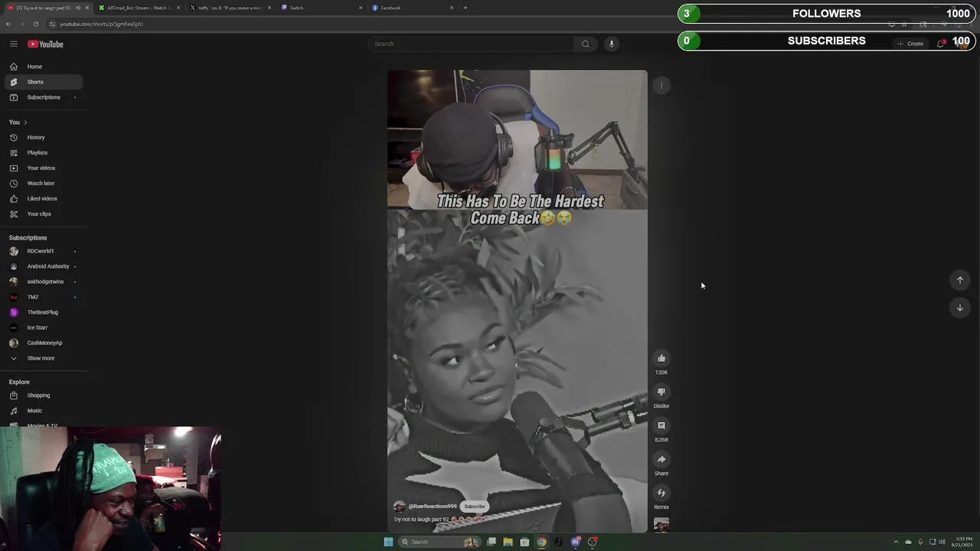Open the YouTube hamburger guide menu
The width and height of the screenshot is (980, 551).
tap(13, 44)
